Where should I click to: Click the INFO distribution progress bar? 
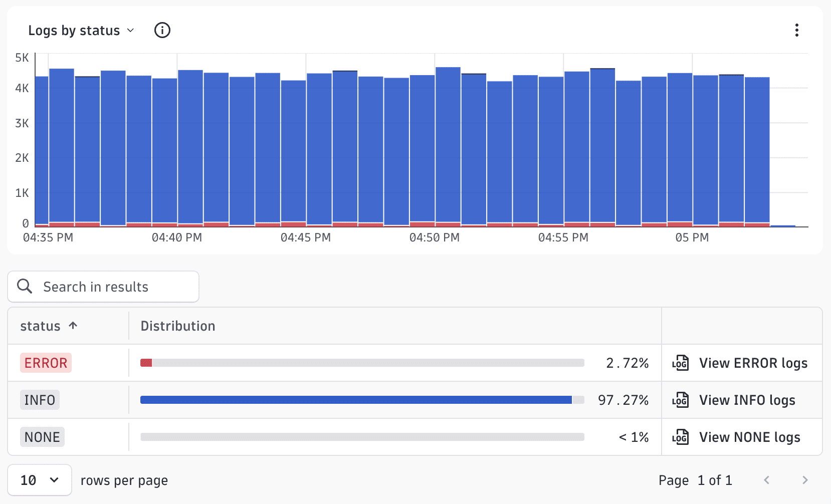[362, 400]
